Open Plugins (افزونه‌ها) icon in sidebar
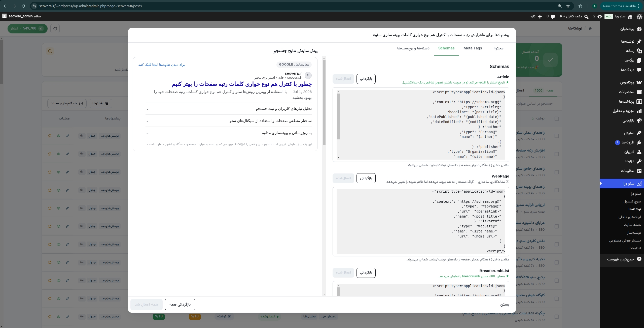The image size is (644, 328). pyautogui.click(x=639, y=142)
